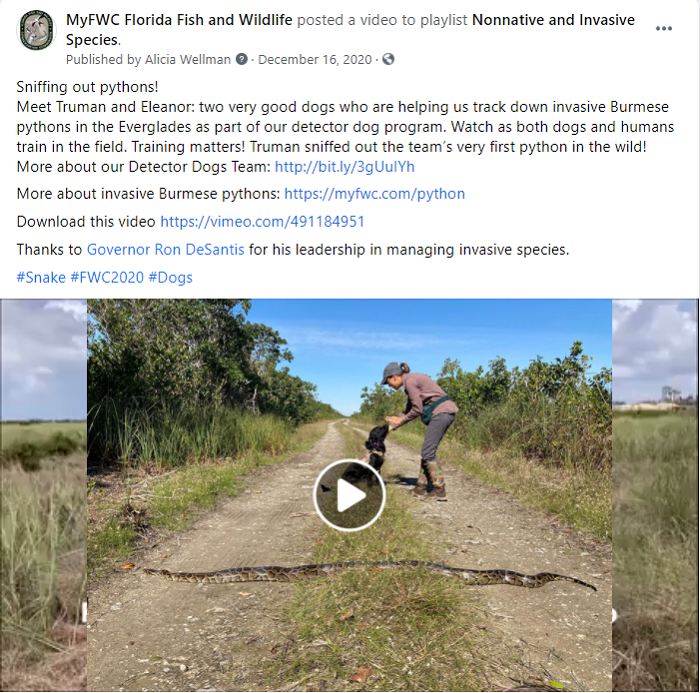Click the python snake in video thumbnail
Image resolution: width=700 pixels, height=693 pixels.
[x=370, y=575]
